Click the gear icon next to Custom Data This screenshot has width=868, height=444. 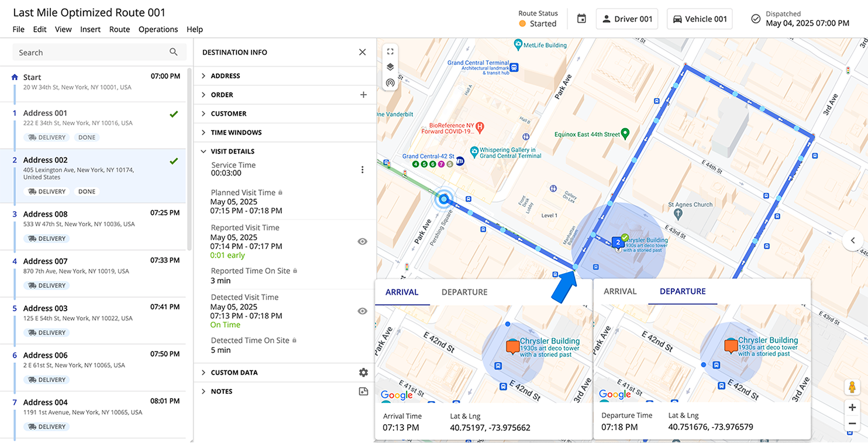tap(363, 372)
